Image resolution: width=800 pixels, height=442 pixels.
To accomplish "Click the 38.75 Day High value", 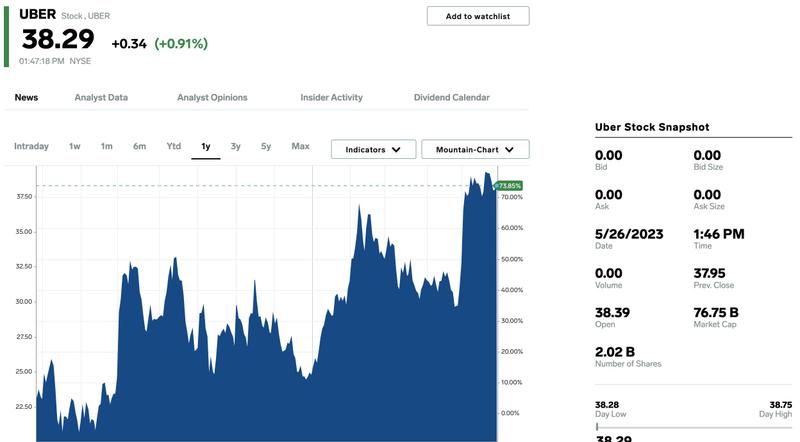I will tap(781, 405).
